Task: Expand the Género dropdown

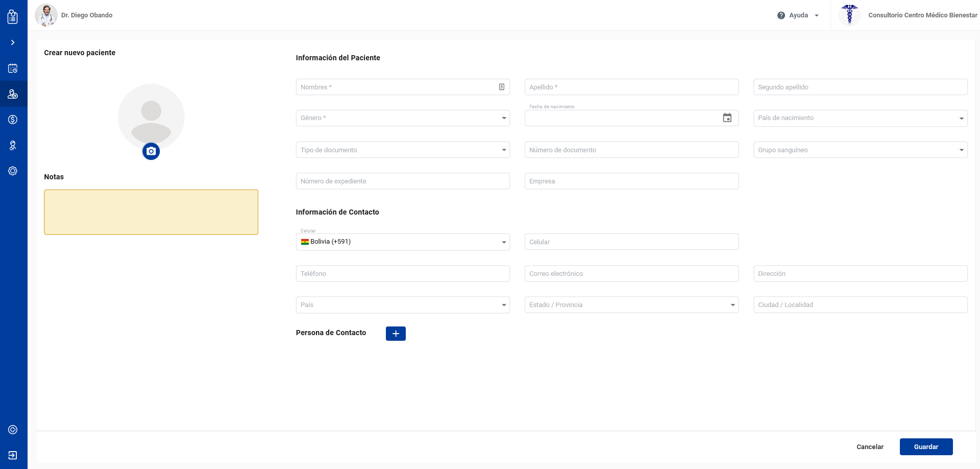Action: click(x=402, y=118)
